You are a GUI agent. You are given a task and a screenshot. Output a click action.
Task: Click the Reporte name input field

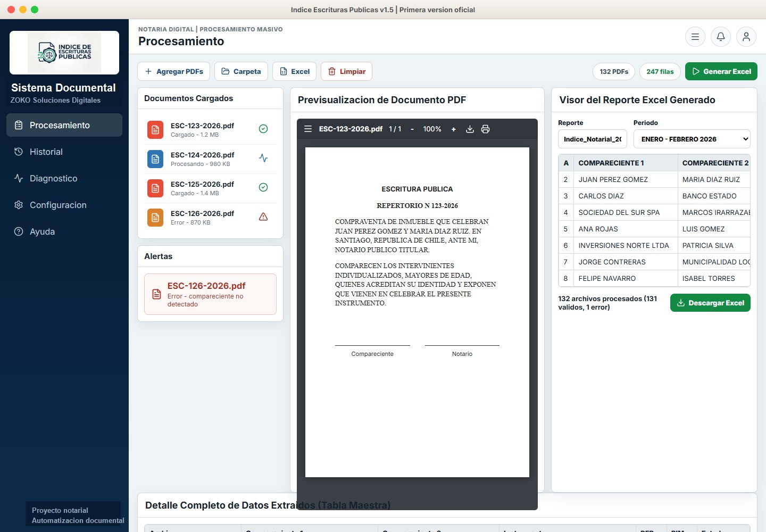click(x=593, y=139)
